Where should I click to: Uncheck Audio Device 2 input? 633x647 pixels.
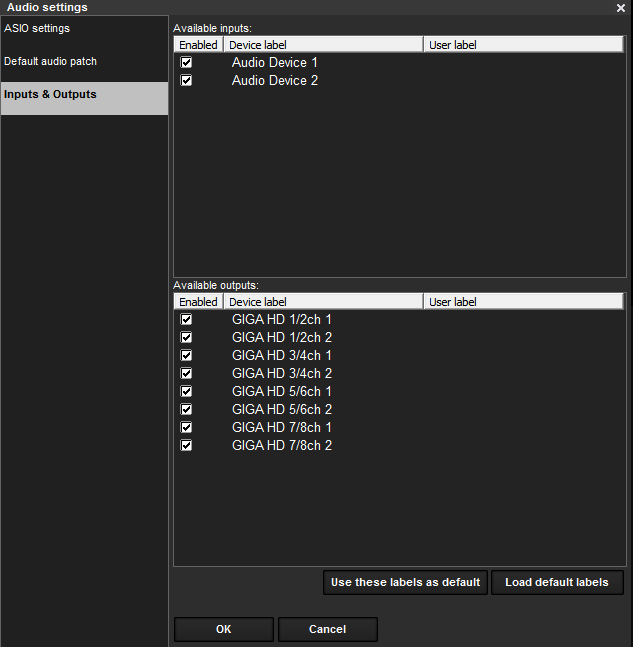(x=186, y=81)
